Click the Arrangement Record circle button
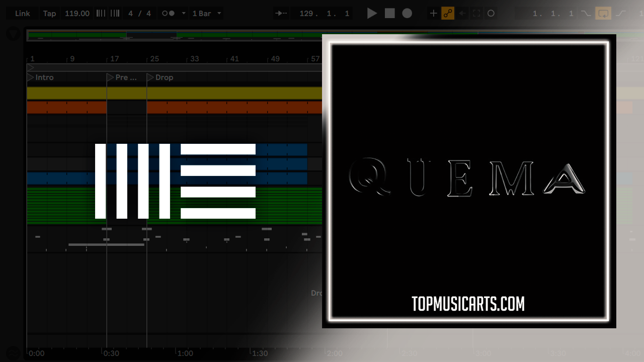 click(407, 14)
